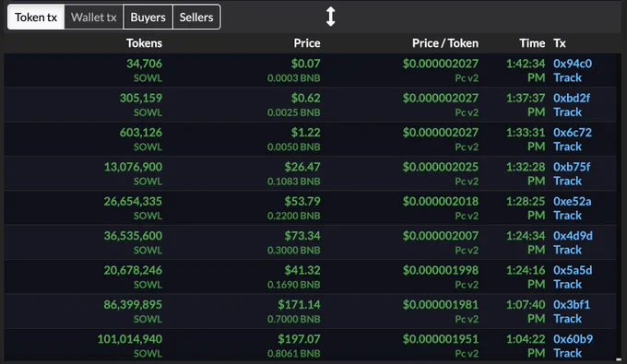Track the 0xbd2f transaction wallet
This screenshot has height=364, width=627.
tap(567, 112)
